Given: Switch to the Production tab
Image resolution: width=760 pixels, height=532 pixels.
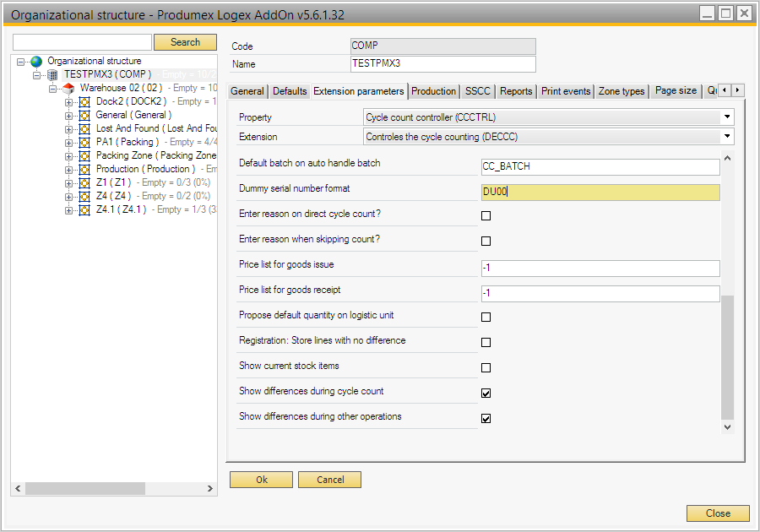Looking at the screenshot, I should point(434,91).
